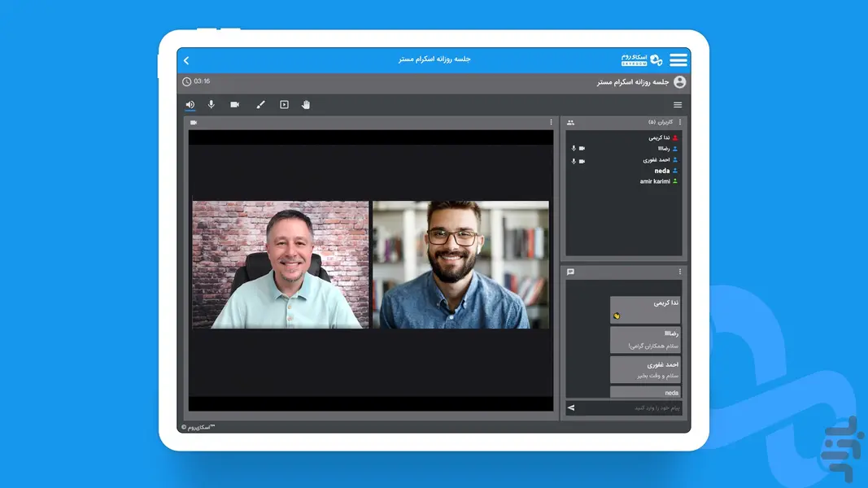Viewport: 868px width, 488px height.
Task: Click the chat message input field
Action: coord(630,407)
